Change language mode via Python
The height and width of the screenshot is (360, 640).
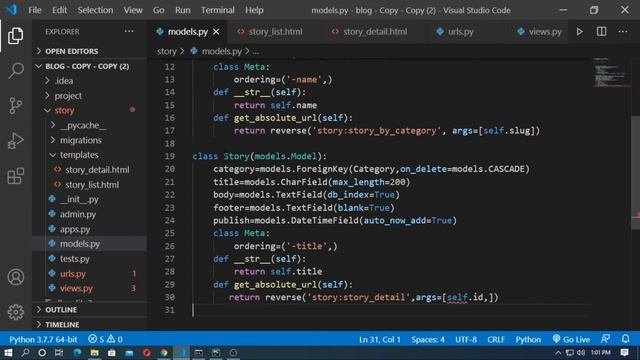click(528, 339)
